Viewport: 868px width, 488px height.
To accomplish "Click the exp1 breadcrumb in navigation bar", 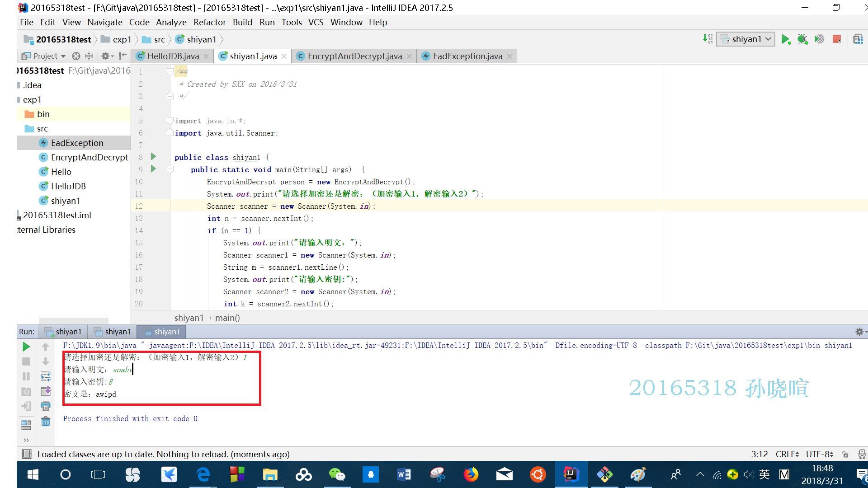I will (x=117, y=39).
